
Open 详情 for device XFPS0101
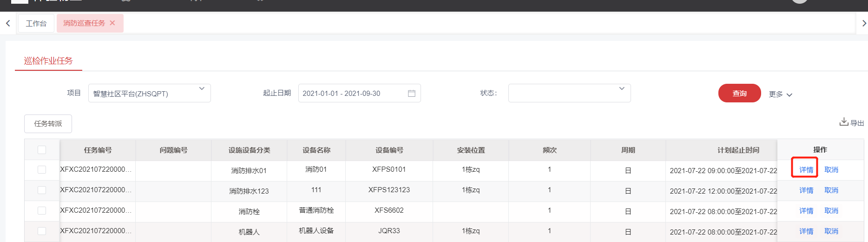pyautogui.click(x=806, y=170)
